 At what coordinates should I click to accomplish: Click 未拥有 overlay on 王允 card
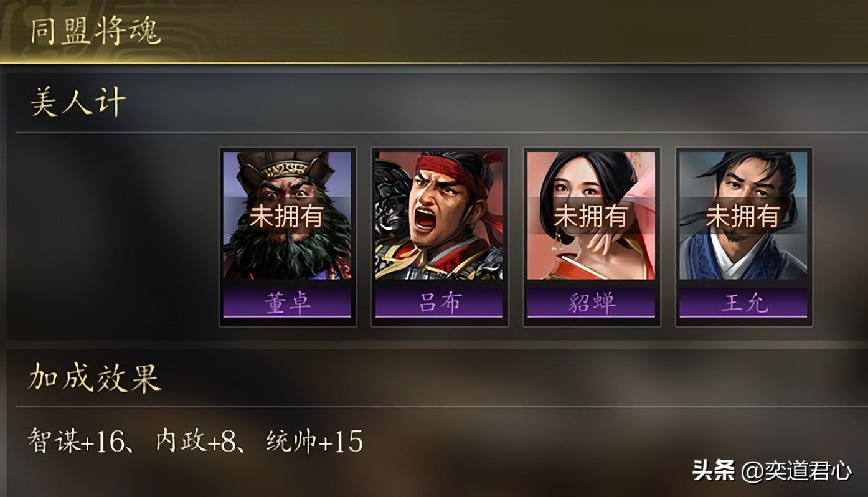(742, 216)
